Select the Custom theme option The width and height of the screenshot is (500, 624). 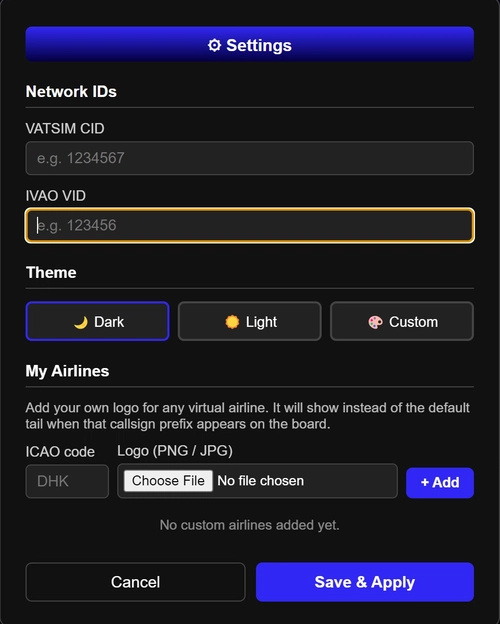402,321
